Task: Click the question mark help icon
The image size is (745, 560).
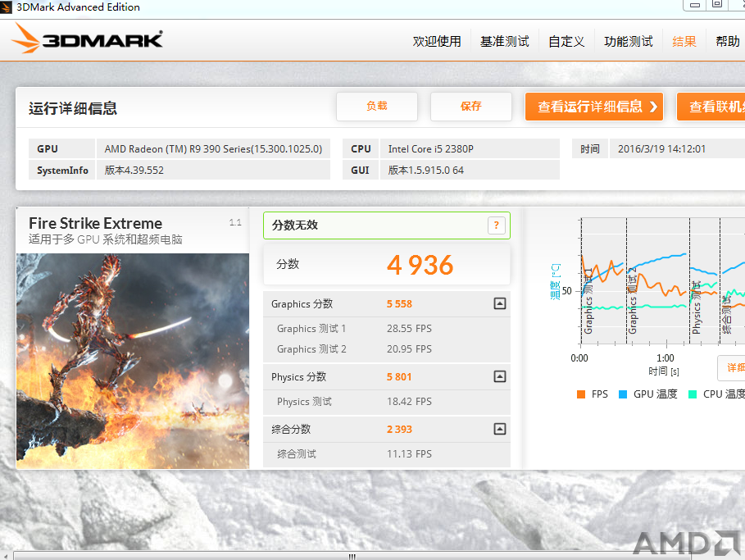Action: point(496,225)
